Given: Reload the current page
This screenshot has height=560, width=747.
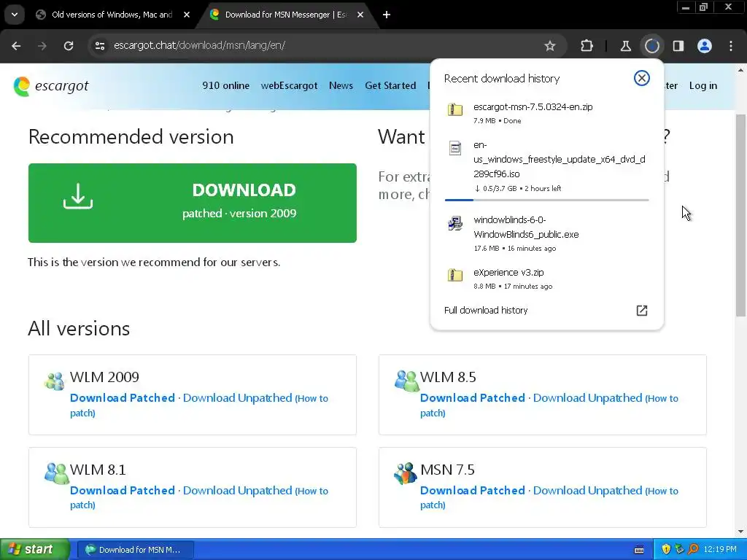Looking at the screenshot, I should pos(69,46).
